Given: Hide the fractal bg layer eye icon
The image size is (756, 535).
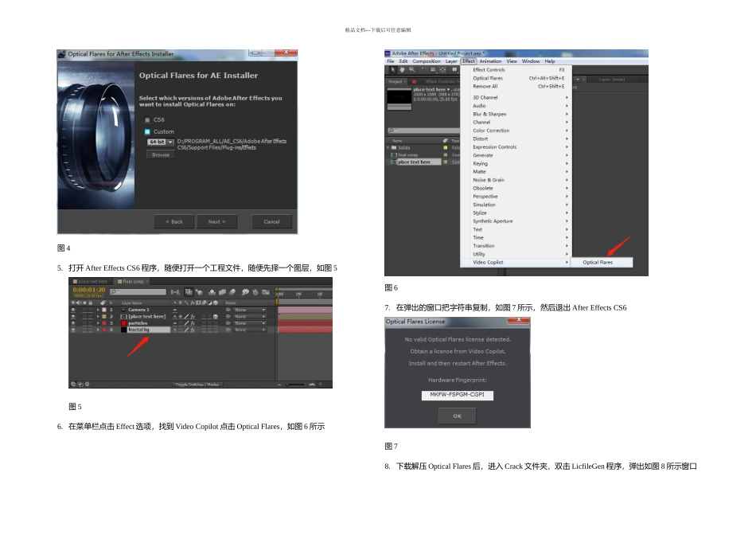Looking at the screenshot, I should coord(73,330).
